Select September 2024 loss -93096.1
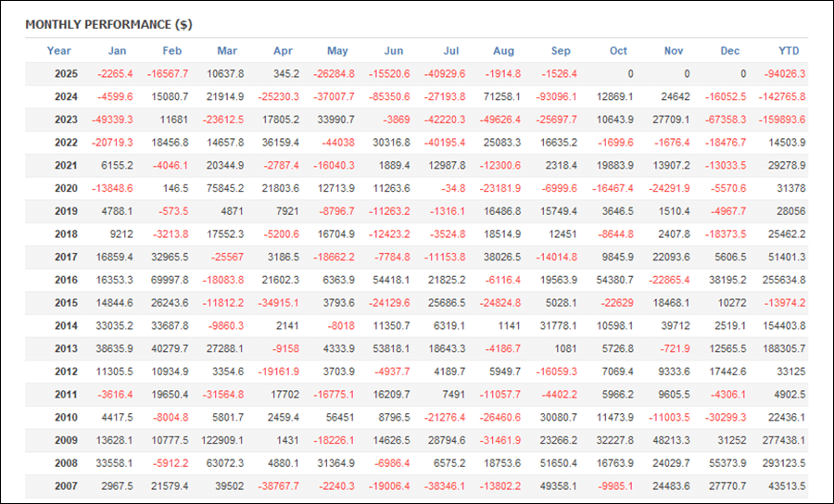The height and width of the screenshot is (504, 834). pos(556,97)
